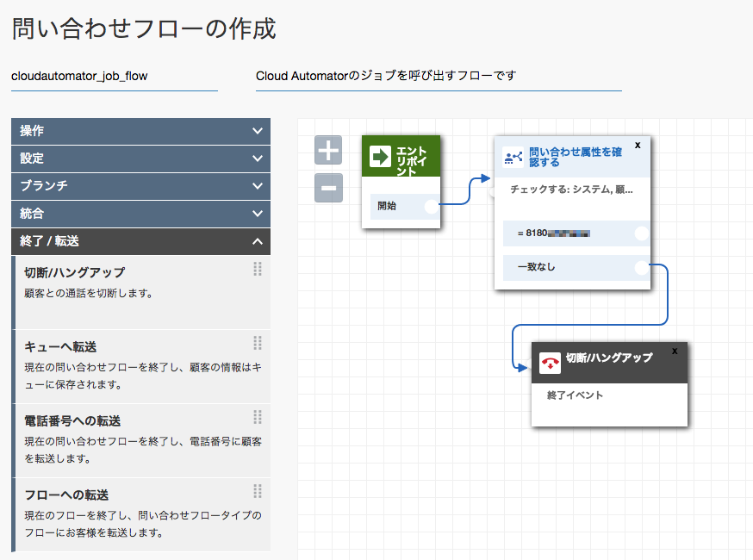Close the 切断/ハングアップ block
Screen dimensions: 753x560
click(675, 351)
